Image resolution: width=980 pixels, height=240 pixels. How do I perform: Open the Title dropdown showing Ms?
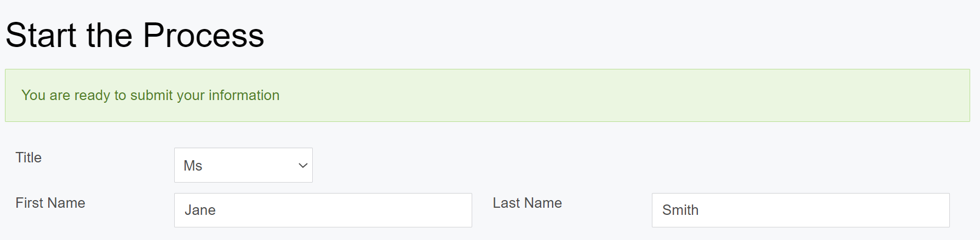click(x=243, y=165)
